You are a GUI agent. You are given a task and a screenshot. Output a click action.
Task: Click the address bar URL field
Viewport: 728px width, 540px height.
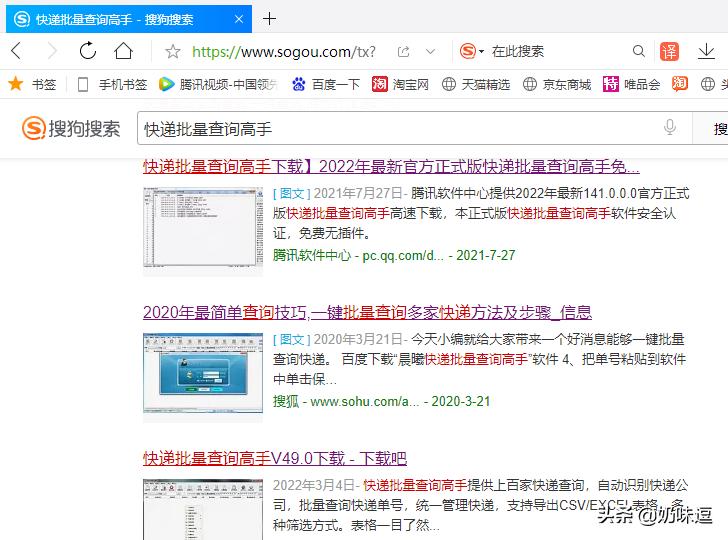(x=284, y=51)
